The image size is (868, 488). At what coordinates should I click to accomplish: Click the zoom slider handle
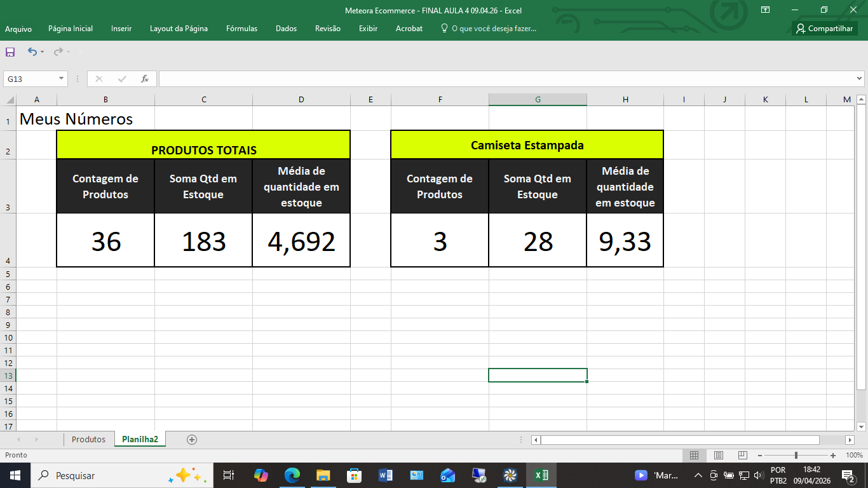tap(796, 455)
